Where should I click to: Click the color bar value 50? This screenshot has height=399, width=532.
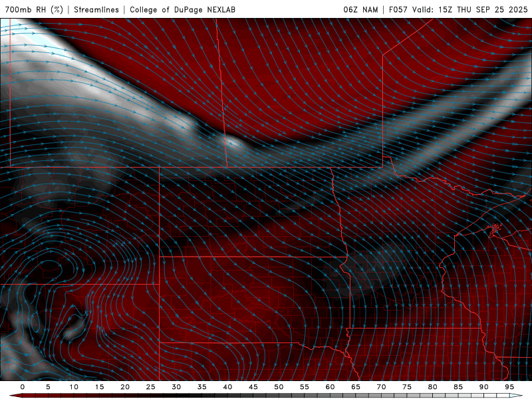click(279, 387)
